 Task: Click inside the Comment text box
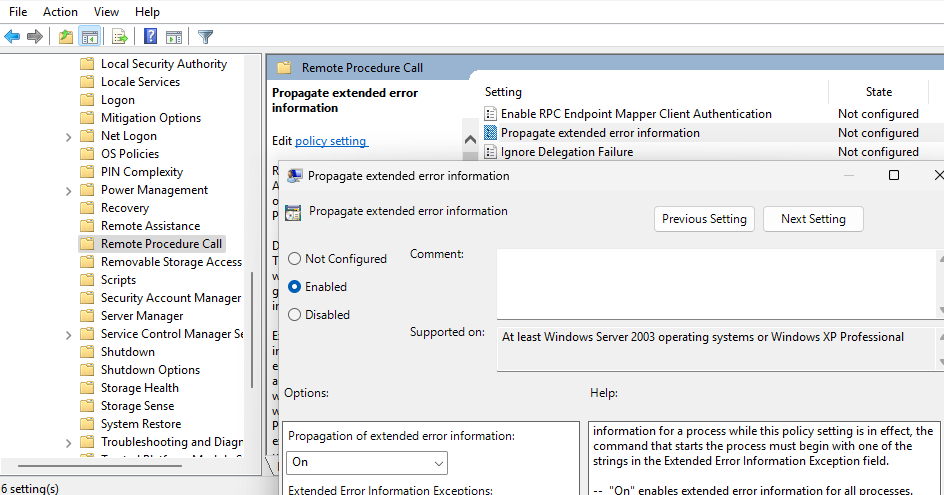716,284
